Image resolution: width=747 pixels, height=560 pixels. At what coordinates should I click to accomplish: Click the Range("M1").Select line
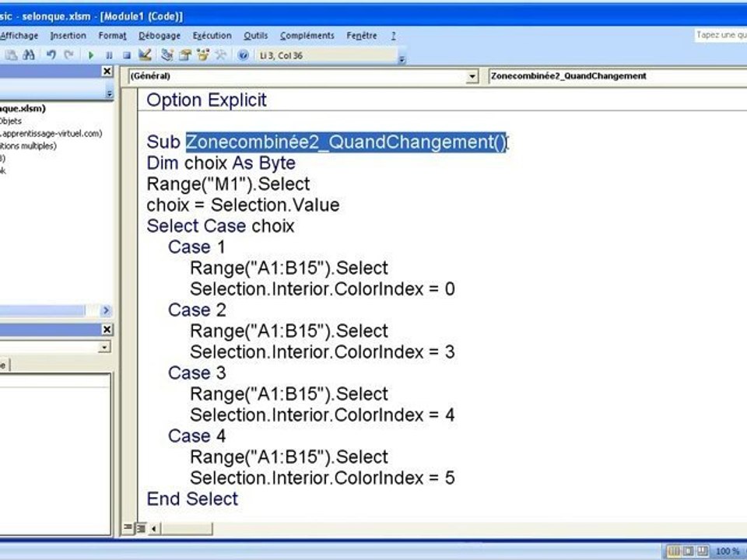(228, 184)
